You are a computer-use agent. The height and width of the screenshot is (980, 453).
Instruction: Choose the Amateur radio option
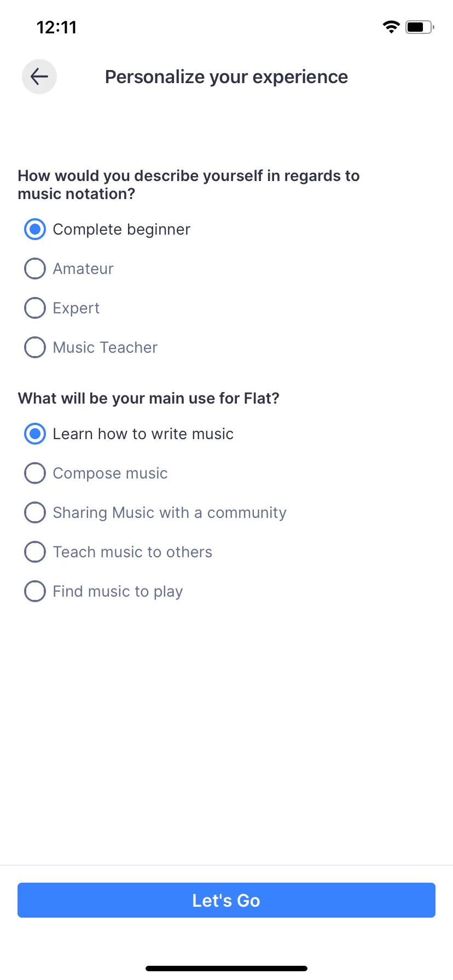35,269
